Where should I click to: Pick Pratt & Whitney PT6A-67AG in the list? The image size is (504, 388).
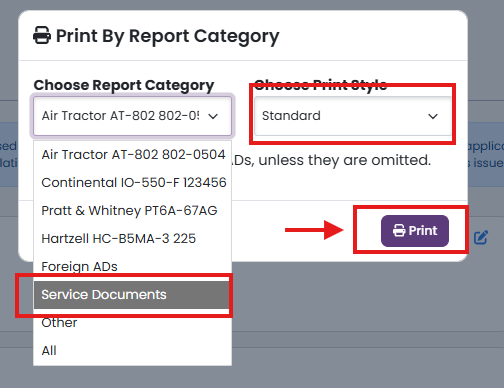(x=133, y=211)
